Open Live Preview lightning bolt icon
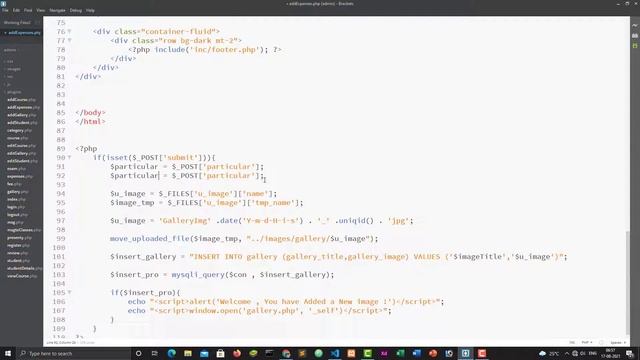This screenshot has width=640, height=360. coord(635,25)
